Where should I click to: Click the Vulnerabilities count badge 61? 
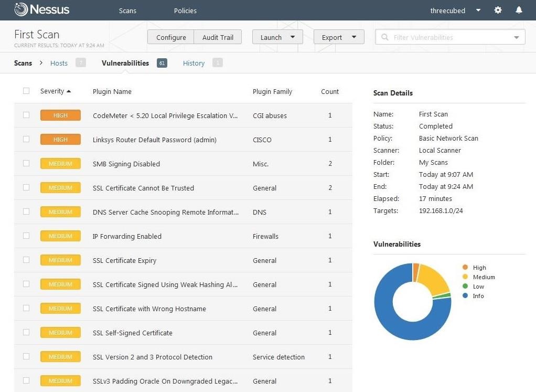(x=162, y=63)
